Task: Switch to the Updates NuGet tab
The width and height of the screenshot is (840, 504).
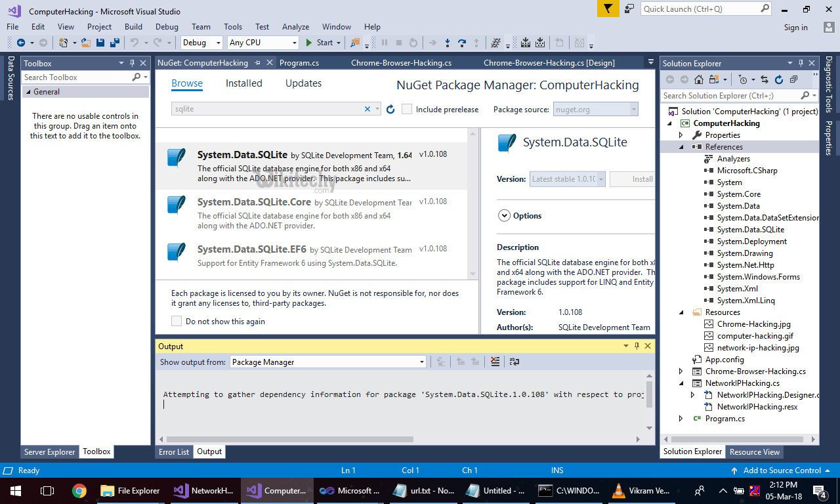Action: (x=303, y=83)
